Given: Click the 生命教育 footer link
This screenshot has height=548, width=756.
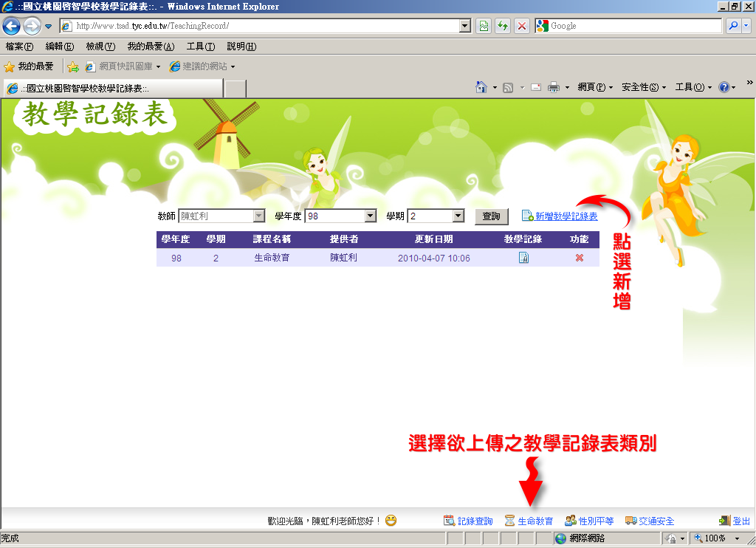Looking at the screenshot, I should pyautogui.click(x=535, y=521).
